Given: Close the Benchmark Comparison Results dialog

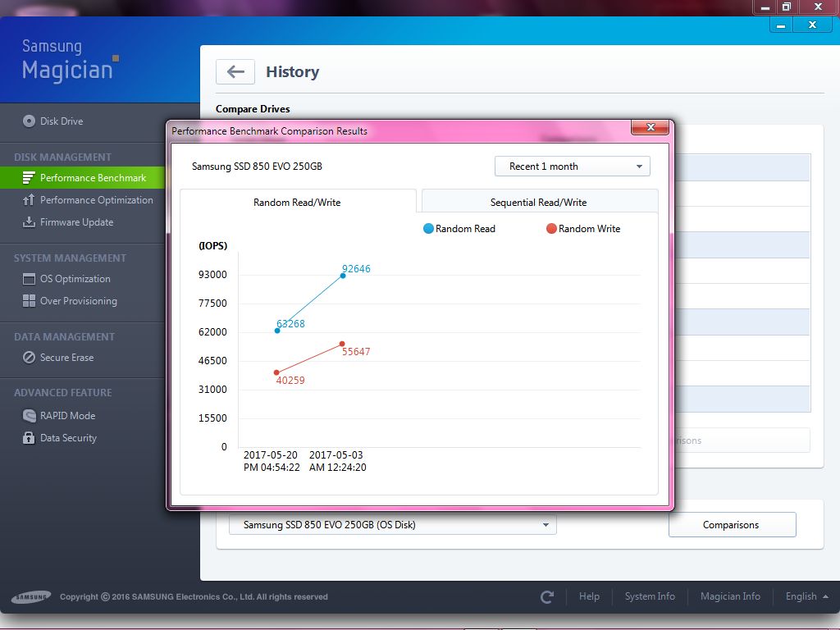Looking at the screenshot, I should point(651,127).
